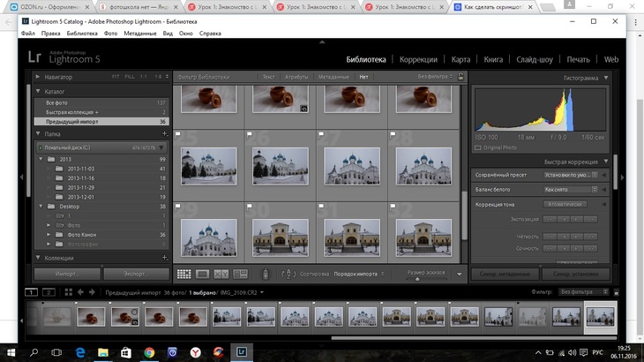Switch to Loupe view in the toolbar

point(202,275)
